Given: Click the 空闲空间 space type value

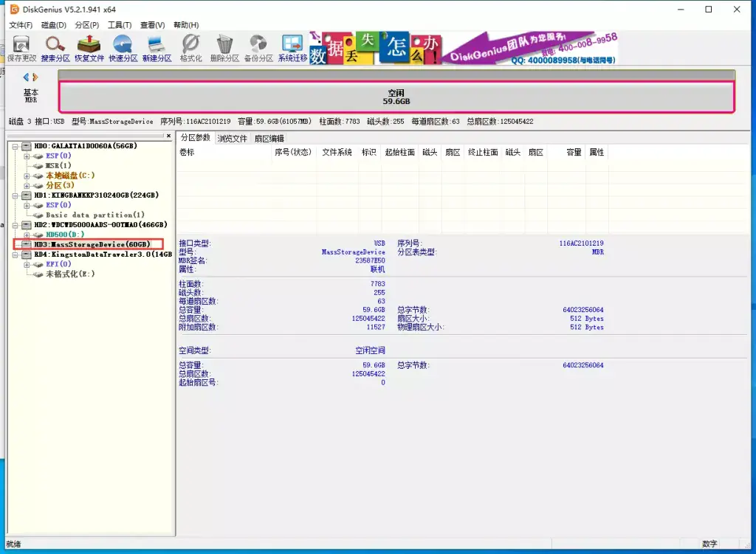Looking at the screenshot, I should point(370,350).
